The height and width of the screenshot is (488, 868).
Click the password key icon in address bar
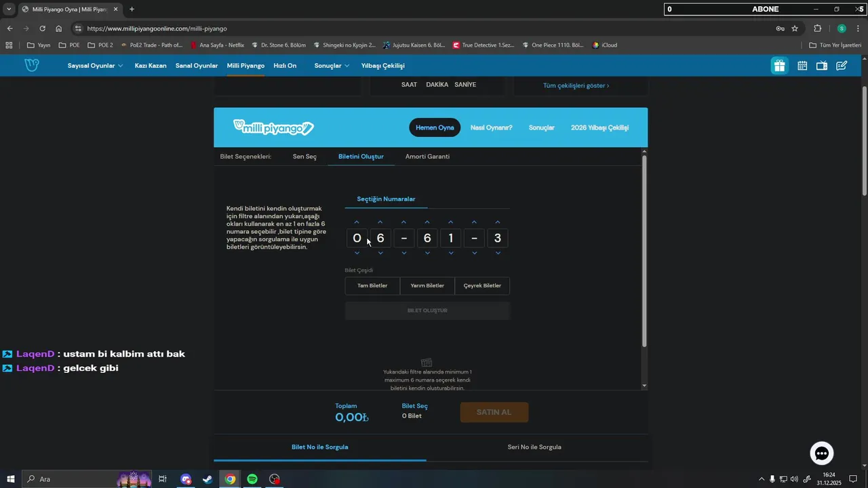click(781, 28)
